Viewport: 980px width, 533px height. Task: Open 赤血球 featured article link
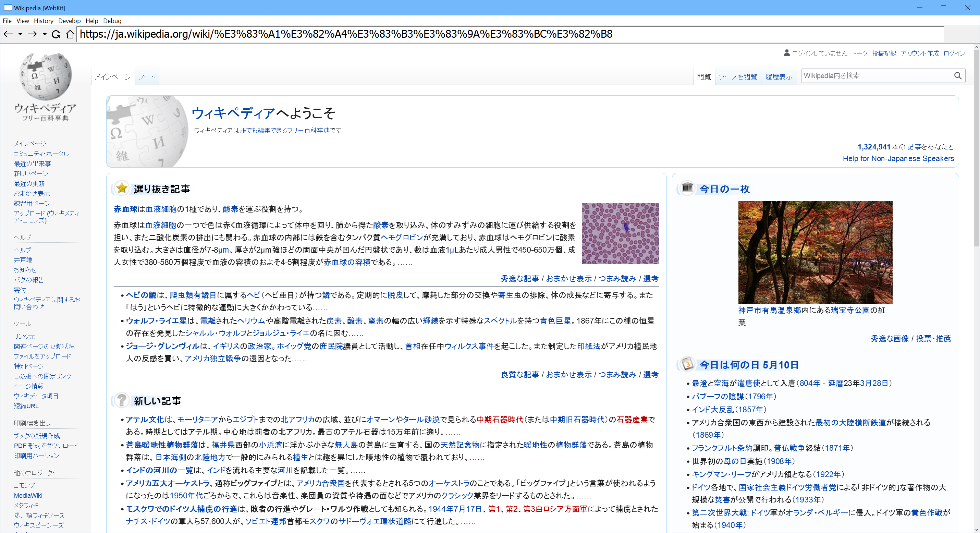[125, 209]
